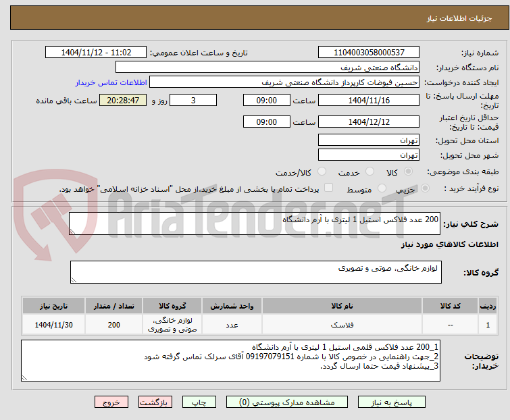Click the validity hour field 09:00 beside 1404/12/12
The width and height of the screenshot is (510, 420).
pos(267,122)
